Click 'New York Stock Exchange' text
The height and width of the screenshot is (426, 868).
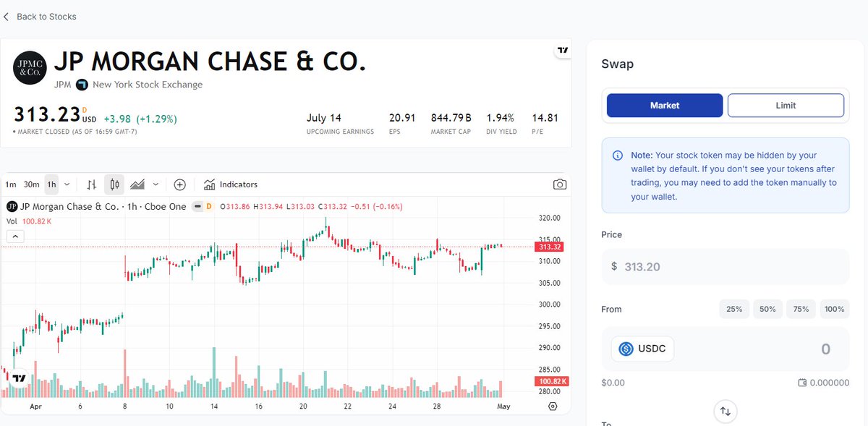pos(148,85)
